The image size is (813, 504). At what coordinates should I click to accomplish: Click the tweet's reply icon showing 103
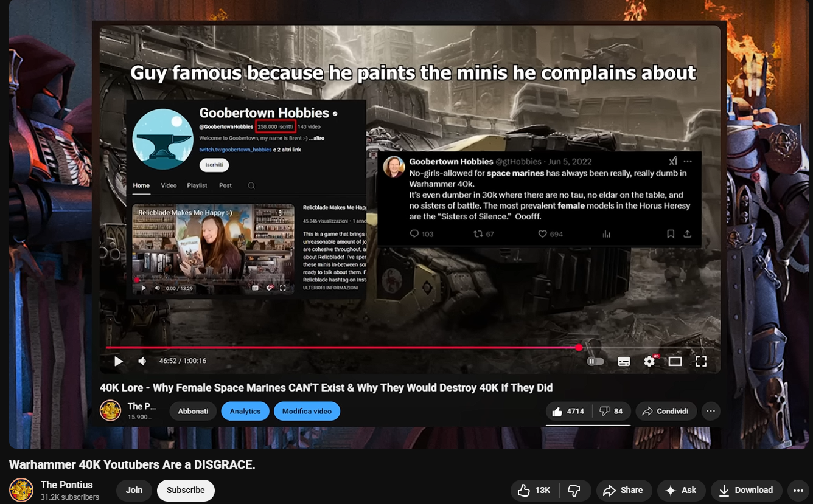coord(414,234)
